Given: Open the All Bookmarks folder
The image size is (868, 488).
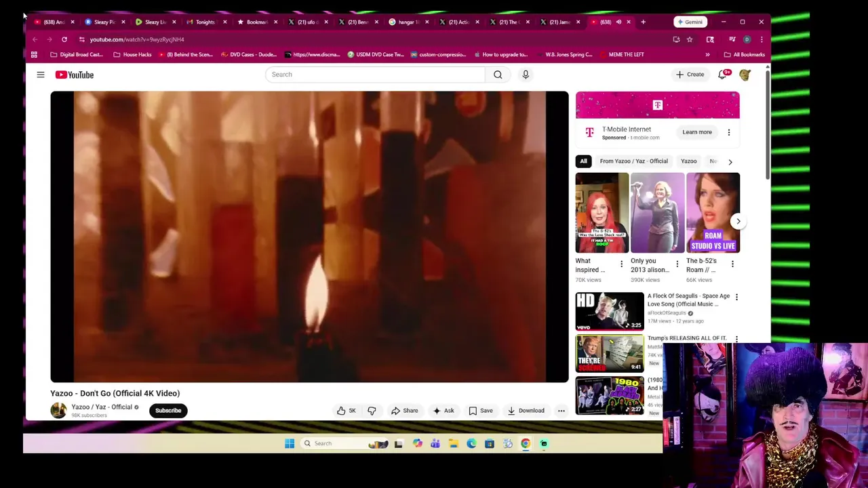Looking at the screenshot, I should pyautogui.click(x=744, y=54).
